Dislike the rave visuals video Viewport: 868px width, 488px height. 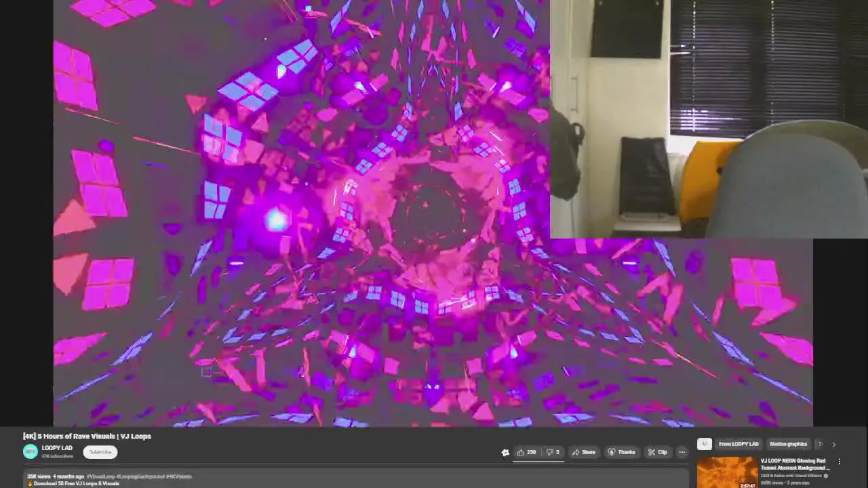tap(553, 452)
